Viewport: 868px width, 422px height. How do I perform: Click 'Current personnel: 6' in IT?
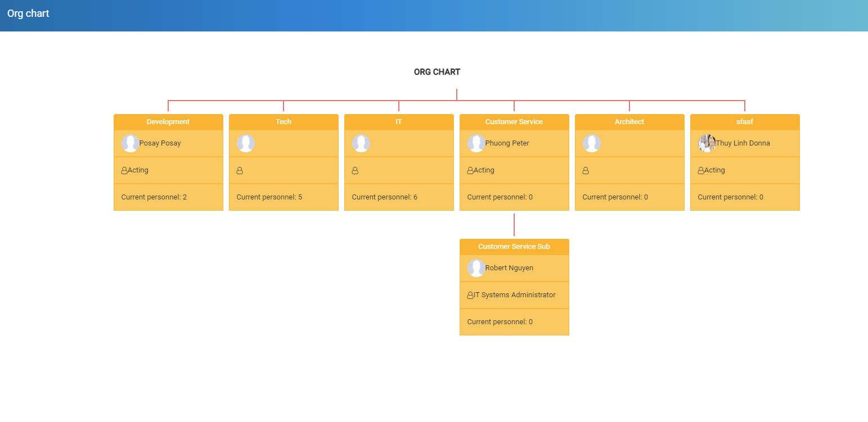pyautogui.click(x=385, y=197)
